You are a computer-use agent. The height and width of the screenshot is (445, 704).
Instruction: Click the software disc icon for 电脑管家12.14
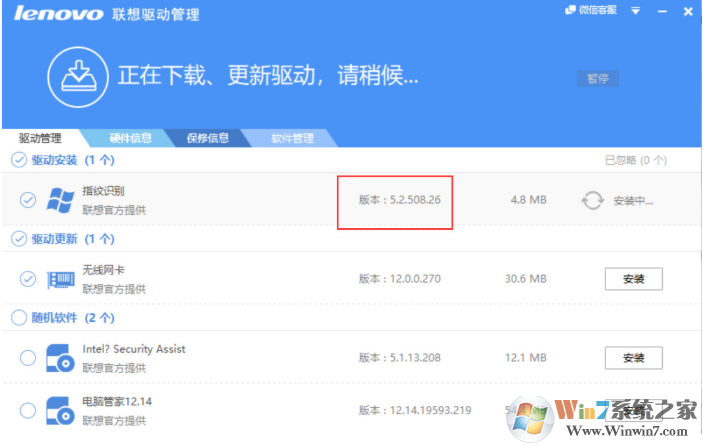60,411
